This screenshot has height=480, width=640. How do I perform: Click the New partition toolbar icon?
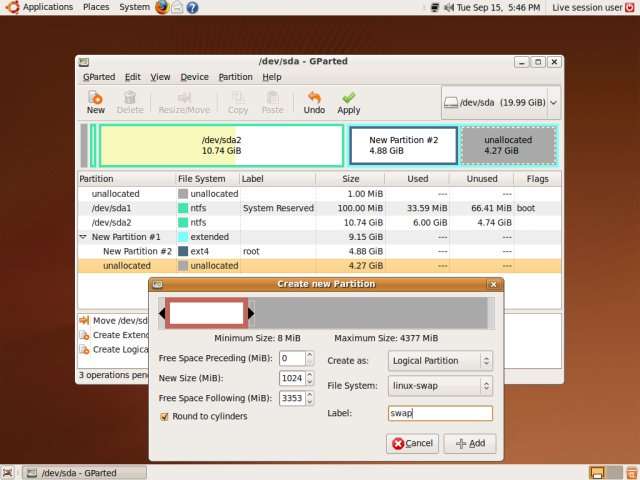(96, 102)
